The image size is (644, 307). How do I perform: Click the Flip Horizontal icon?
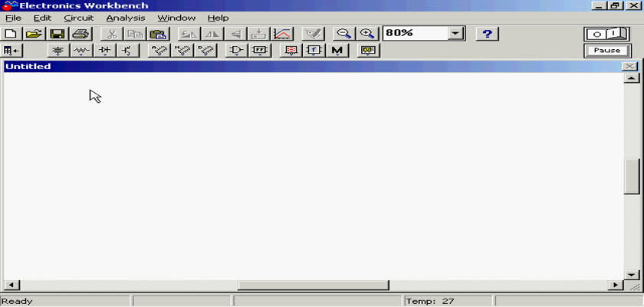(x=212, y=34)
